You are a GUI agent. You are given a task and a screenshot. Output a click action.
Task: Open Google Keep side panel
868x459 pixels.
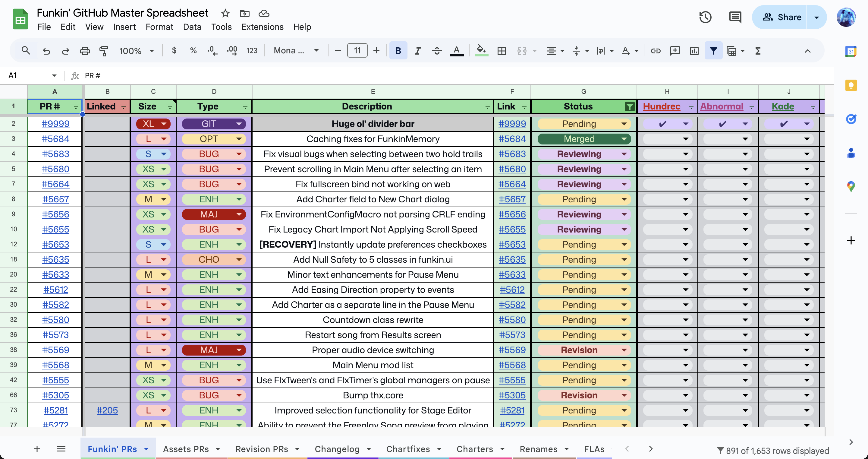(851, 85)
